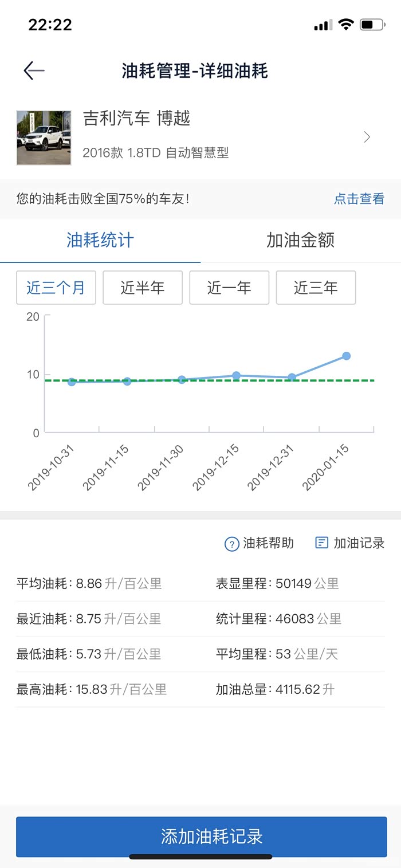The image size is (401, 868).
Task: Tap the battery status icon
Action: 372,25
